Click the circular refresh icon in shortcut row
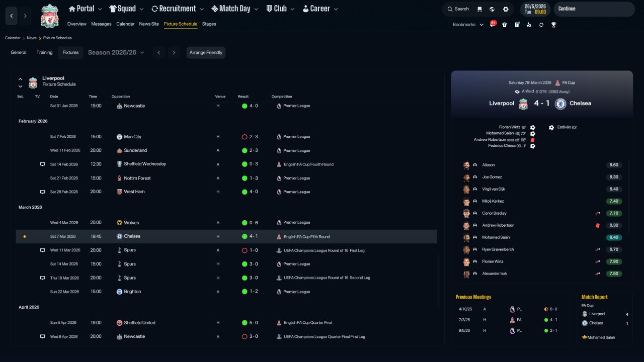This screenshot has width=644, height=362. pos(541,25)
